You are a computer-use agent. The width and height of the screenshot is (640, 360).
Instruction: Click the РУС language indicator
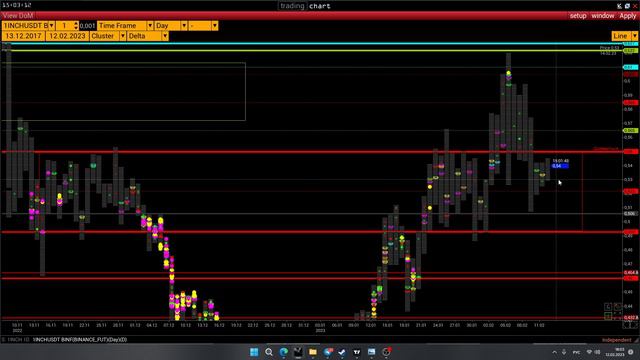576,352
